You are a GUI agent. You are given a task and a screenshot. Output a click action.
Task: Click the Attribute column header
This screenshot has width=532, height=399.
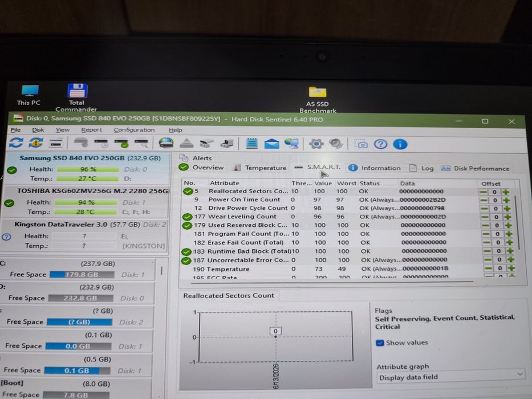click(224, 183)
